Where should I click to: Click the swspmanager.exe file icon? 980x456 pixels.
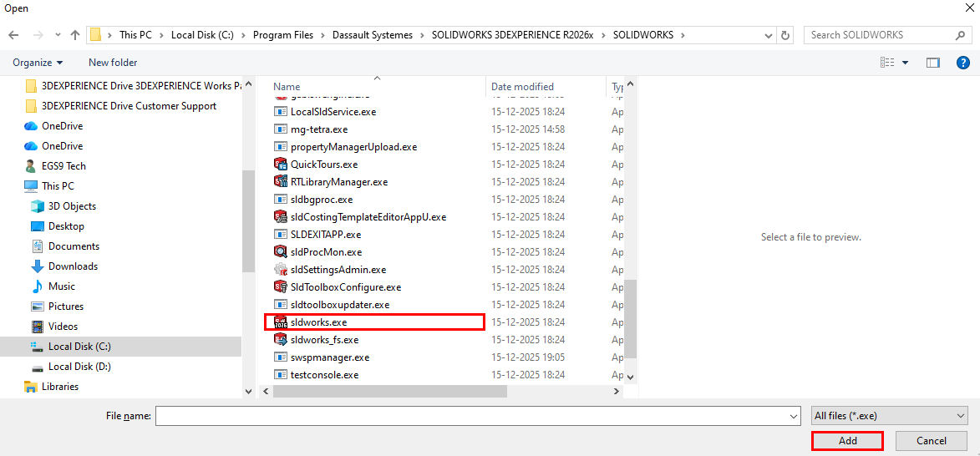pyautogui.click(x=281, y=357)
